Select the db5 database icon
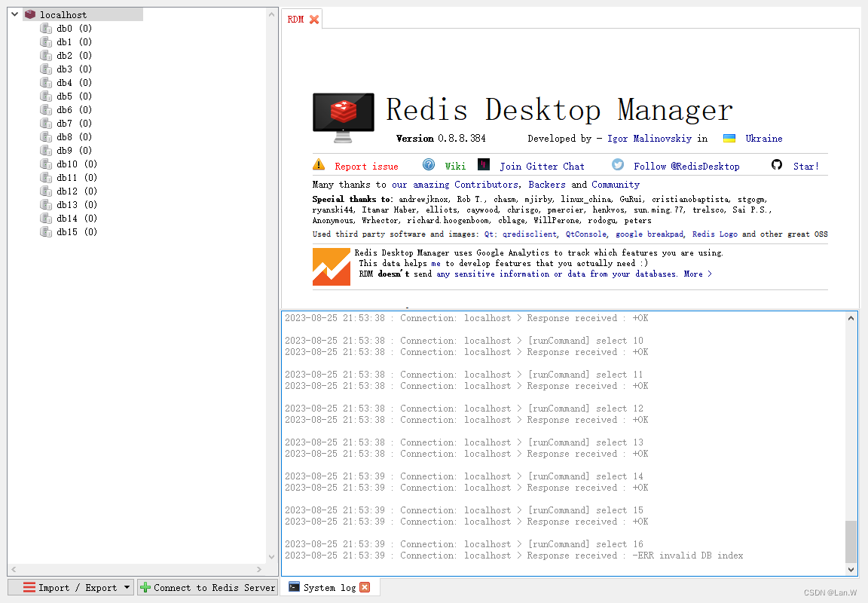Image resolution: width=868 pixels, height=603 pixels. click(x=46, y=96)
